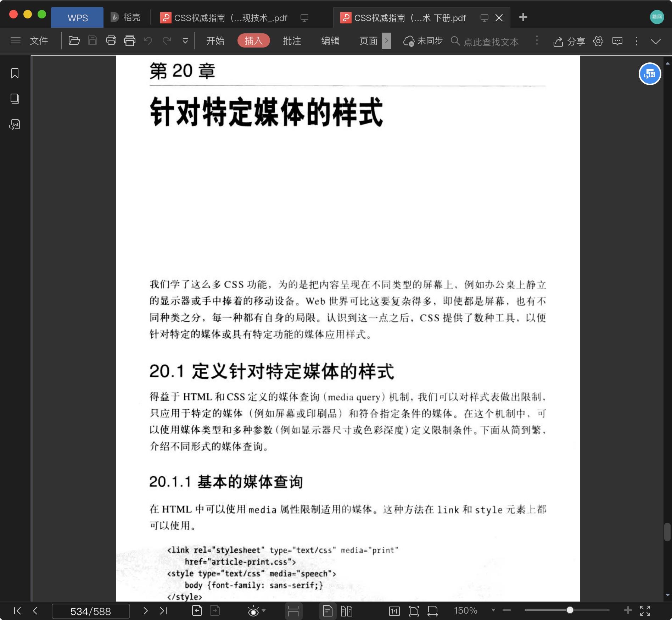
Task: Enter full screen mode
Action: [x=645, y=610]
